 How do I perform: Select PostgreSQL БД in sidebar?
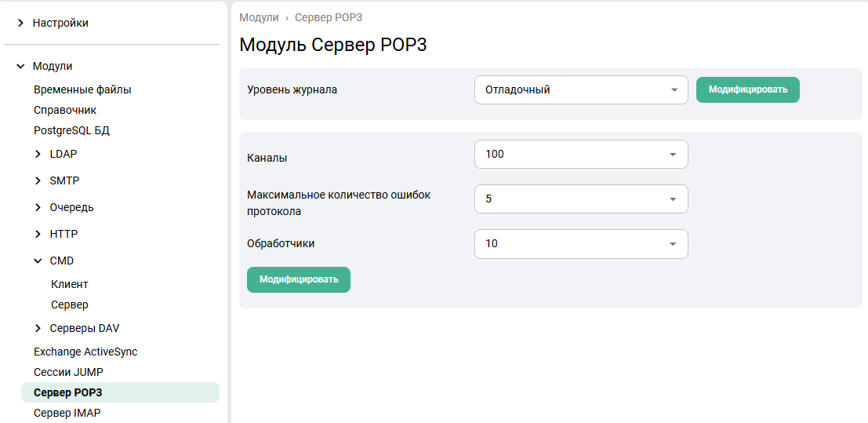pyautogui.click(x=71, y=131)
